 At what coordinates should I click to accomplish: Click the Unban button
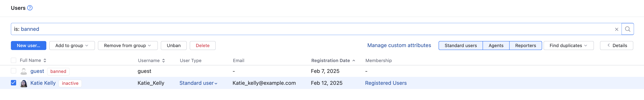pos(174,46)
